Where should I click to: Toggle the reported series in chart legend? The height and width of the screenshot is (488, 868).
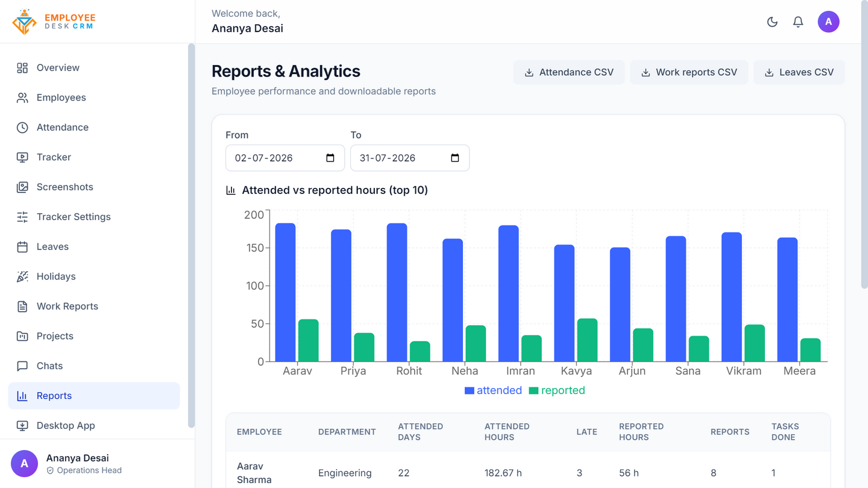(557, 390)
